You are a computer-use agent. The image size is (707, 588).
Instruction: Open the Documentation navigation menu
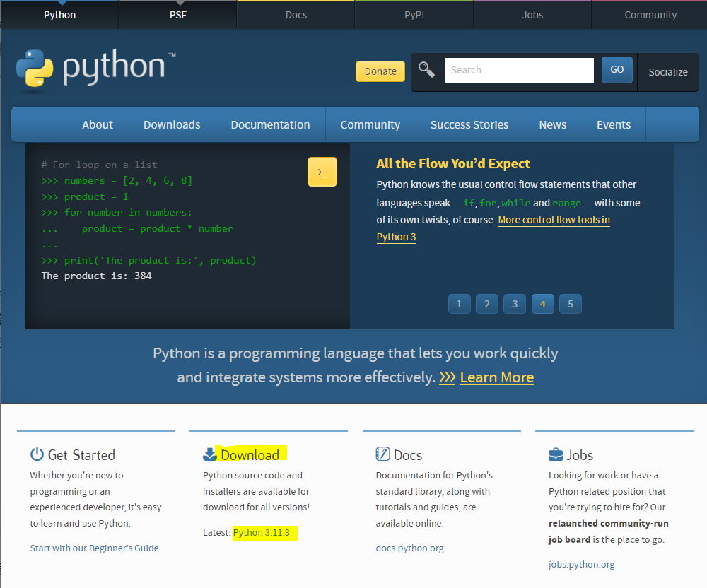click(x=270, y=125)
